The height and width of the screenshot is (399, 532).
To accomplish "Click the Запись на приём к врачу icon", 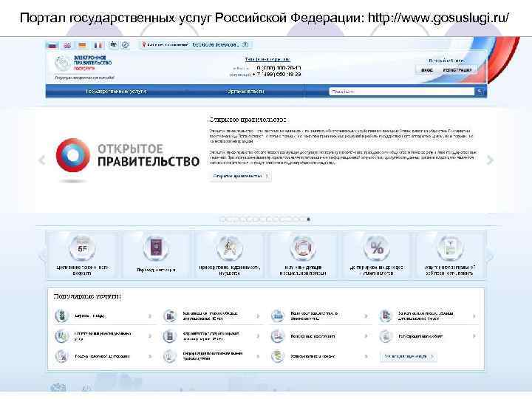I will point(278,356).
